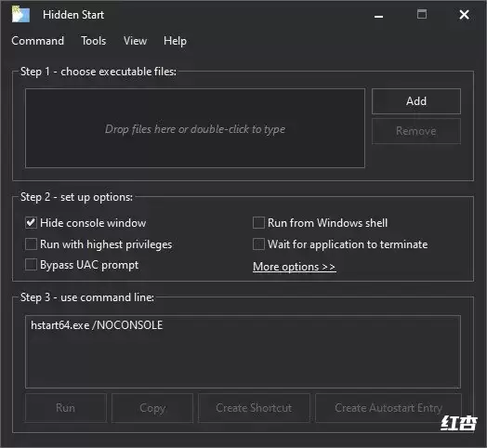Click the Remove button
This screenshot has width=487, height=448.
coord(416,131)
